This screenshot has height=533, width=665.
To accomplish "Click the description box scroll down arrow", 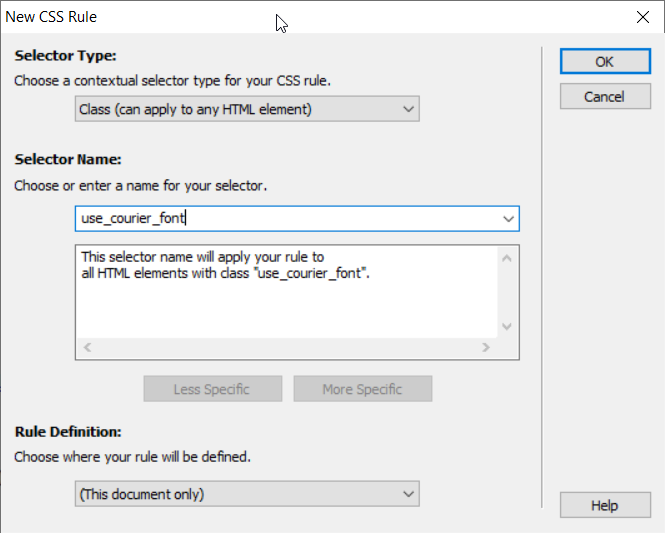I will point(507,326).
